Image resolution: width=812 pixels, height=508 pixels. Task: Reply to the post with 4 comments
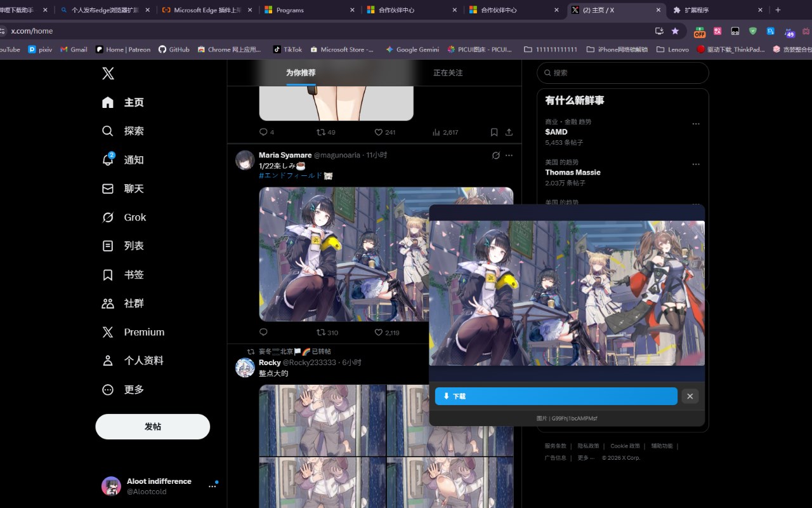coord(266,132)
